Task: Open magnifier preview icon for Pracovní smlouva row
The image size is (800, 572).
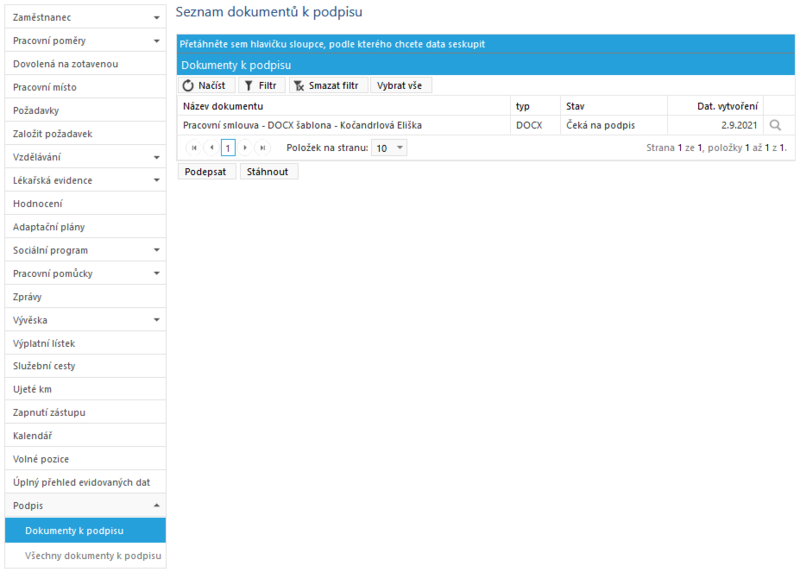Action: coord(775,125)
